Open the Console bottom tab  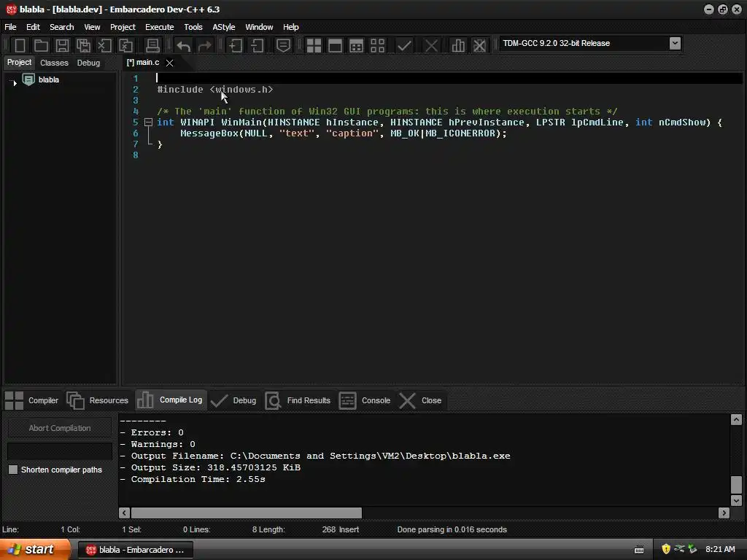365,400
